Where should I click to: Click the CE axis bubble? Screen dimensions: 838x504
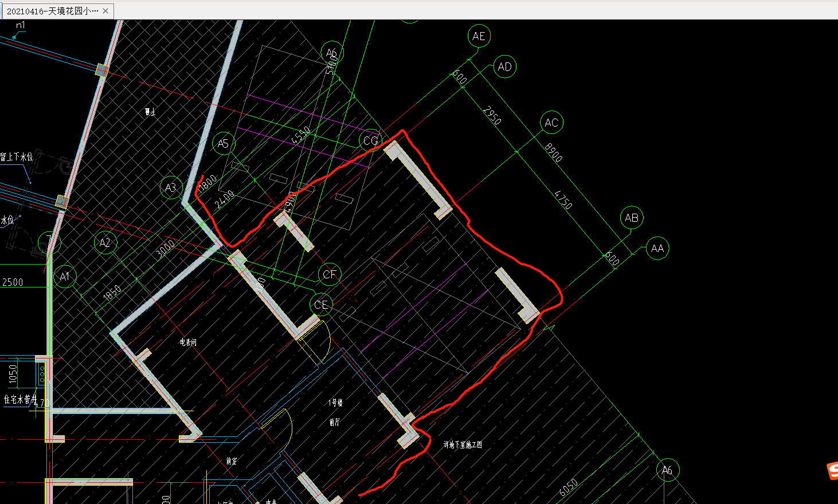(x=321, y=305)
